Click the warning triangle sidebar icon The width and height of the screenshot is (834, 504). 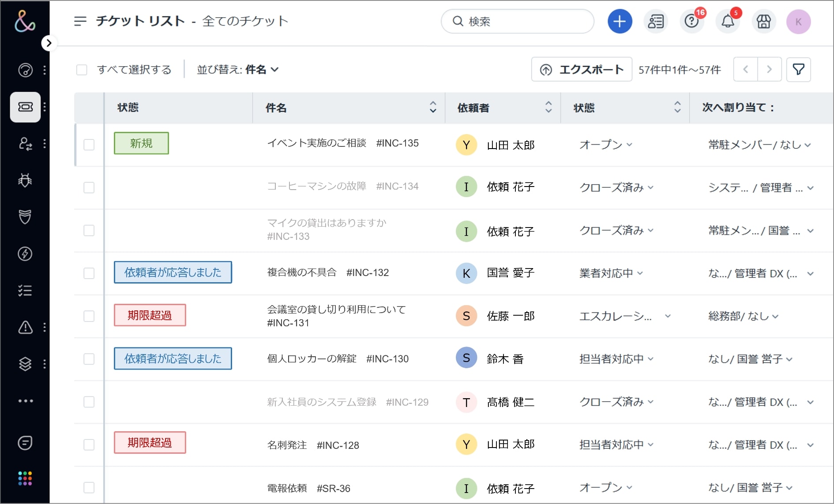click(25, 327)
